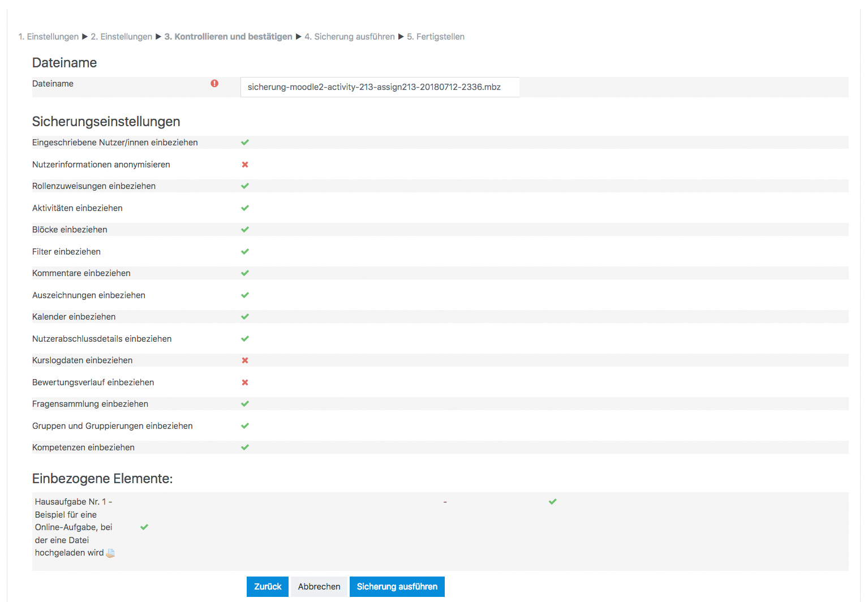Select step '5. Fertigstellen' in progress bar
Viewport: 868px width, 602px height.
435,37
